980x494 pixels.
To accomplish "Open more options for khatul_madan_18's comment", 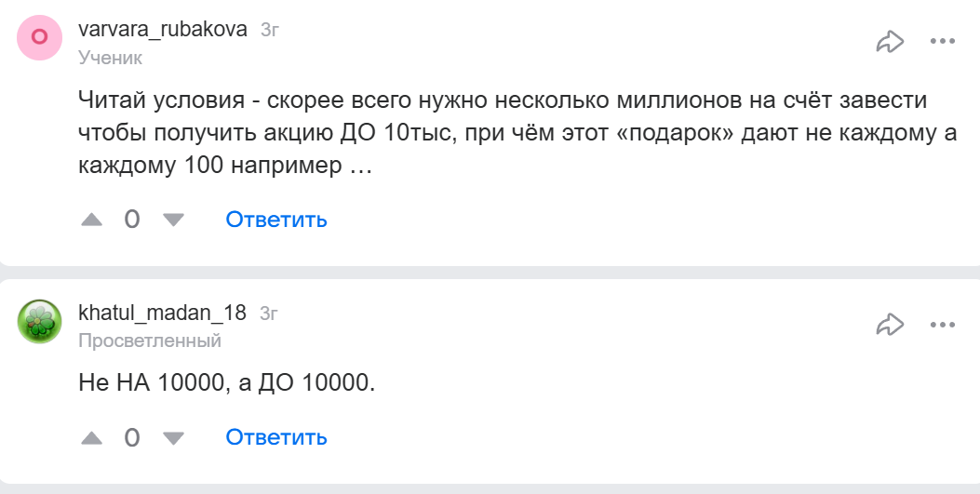I will click(943, 324).
